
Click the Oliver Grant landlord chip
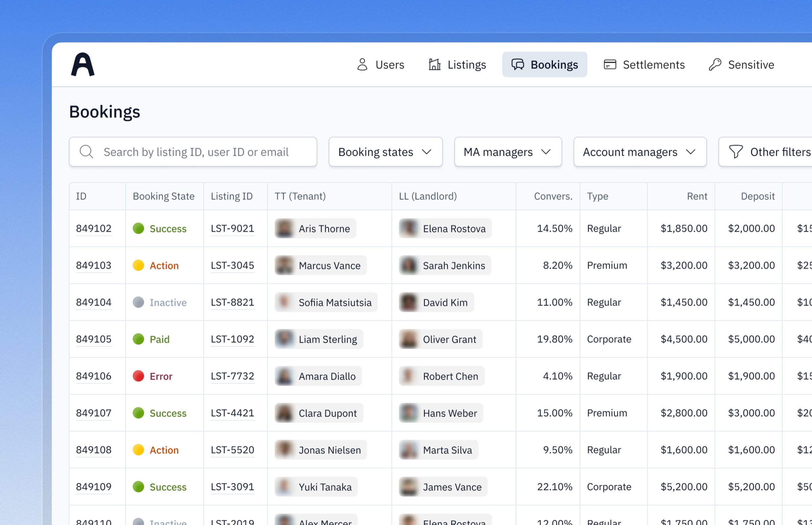tap(441, 339)
